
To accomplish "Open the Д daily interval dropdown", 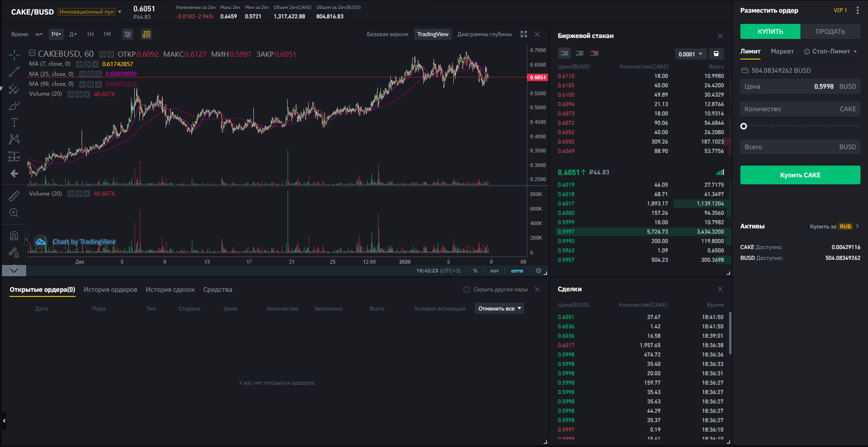I will 73,34.
